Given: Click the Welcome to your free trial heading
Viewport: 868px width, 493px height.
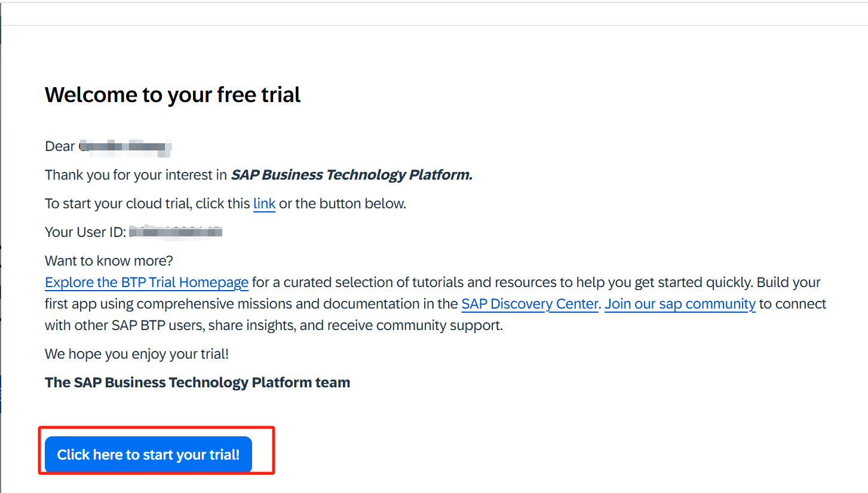Looking at the screenshot, I should point(173,95).
